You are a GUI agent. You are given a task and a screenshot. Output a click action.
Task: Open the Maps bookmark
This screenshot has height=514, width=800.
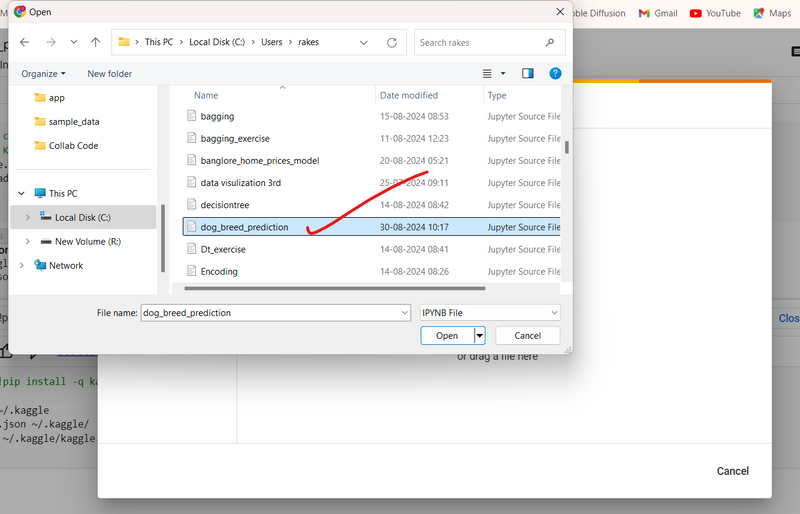tap(771, 13)
